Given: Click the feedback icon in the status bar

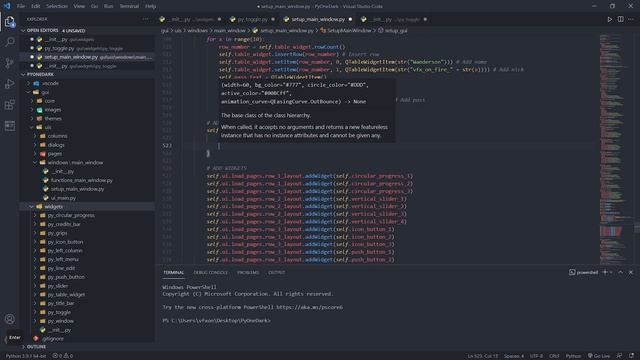Looking at the screenshot, I should (x=620, y=356).
